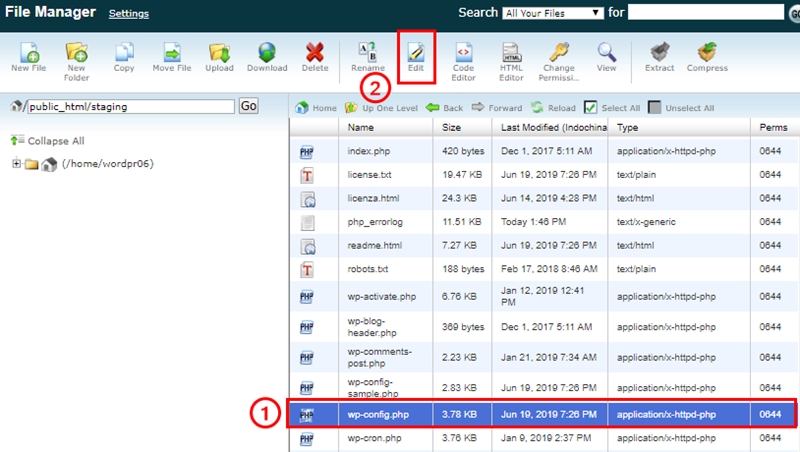The height and width of the screenshot is (452, 800).
Task: Click the HTML icon beside licenza.html
Action: (x=308, y=199)
